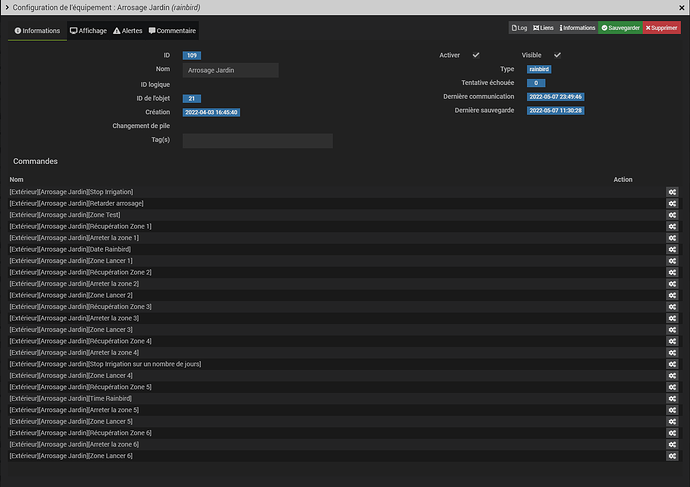Open the Liens button
The image size is (690, 487).
pyautogui.click(x=543, y=28)
